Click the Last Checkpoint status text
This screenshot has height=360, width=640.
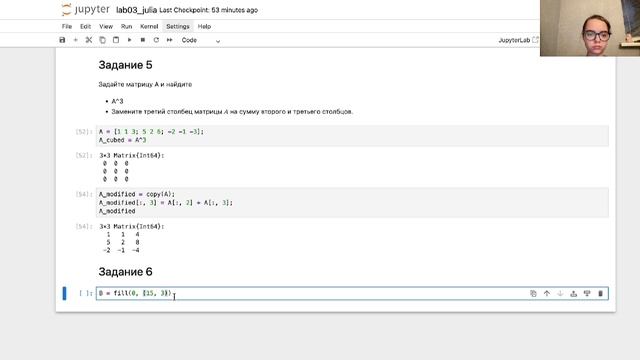[x=208, y=10]
